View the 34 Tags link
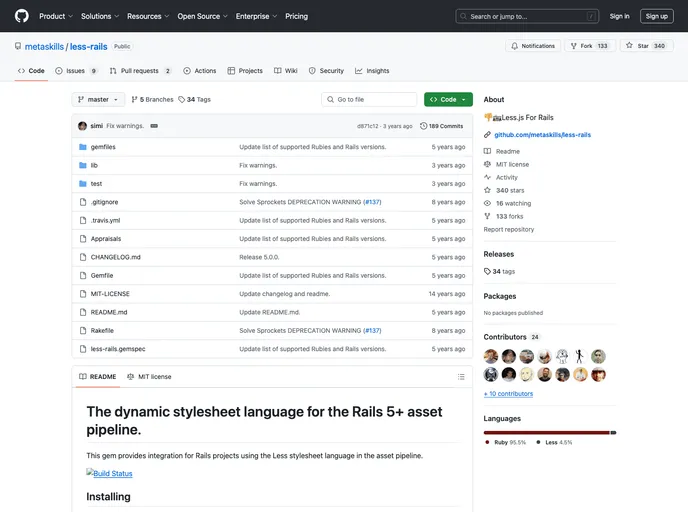Screen dimensions: 688x512 pos(194,100)
